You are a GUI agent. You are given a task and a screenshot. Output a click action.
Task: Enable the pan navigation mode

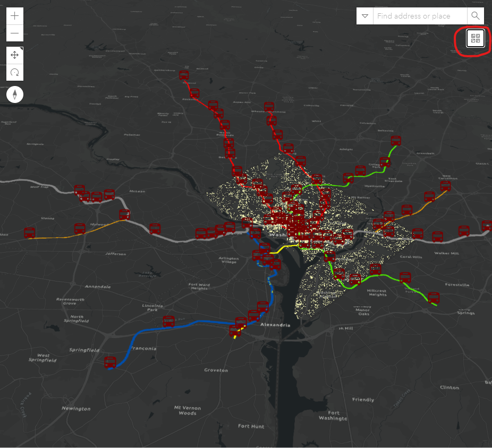coord(15,55)
